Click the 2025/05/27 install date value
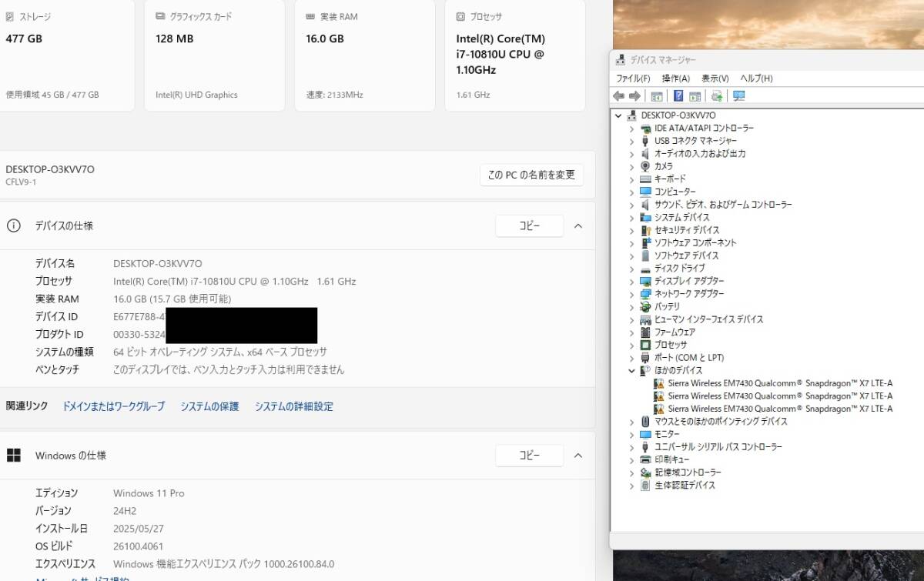 coord(138,529)
